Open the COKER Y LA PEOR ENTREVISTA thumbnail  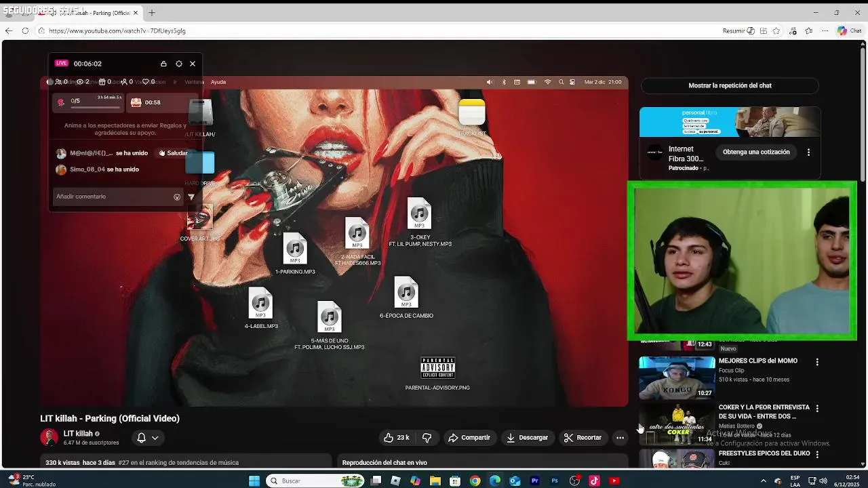click(x=677, y=424)
